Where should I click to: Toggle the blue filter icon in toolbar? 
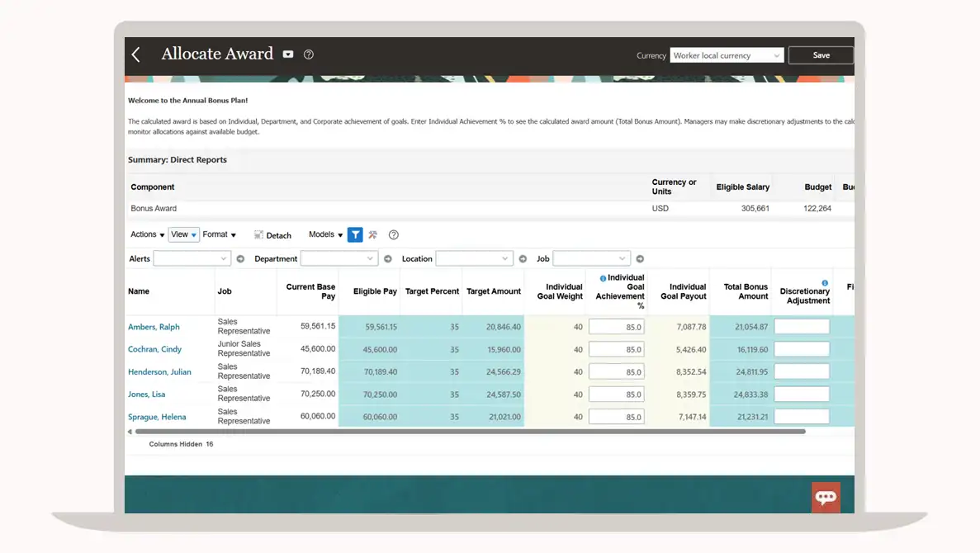355,235
